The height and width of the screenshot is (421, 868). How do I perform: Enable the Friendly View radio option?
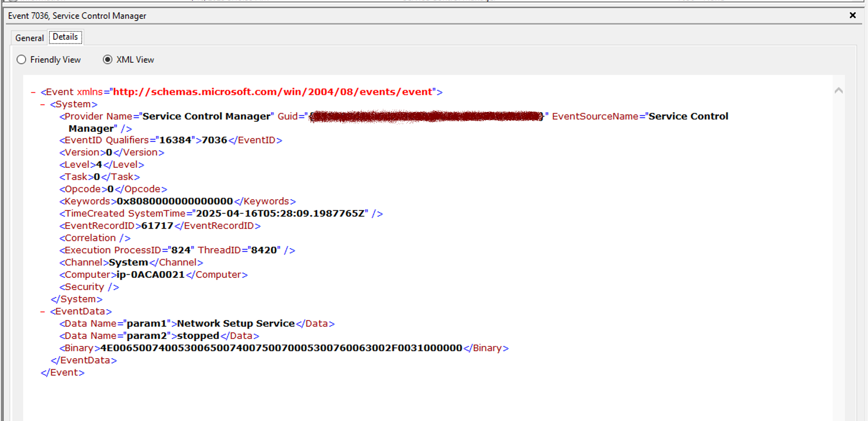tap(22, 59)
